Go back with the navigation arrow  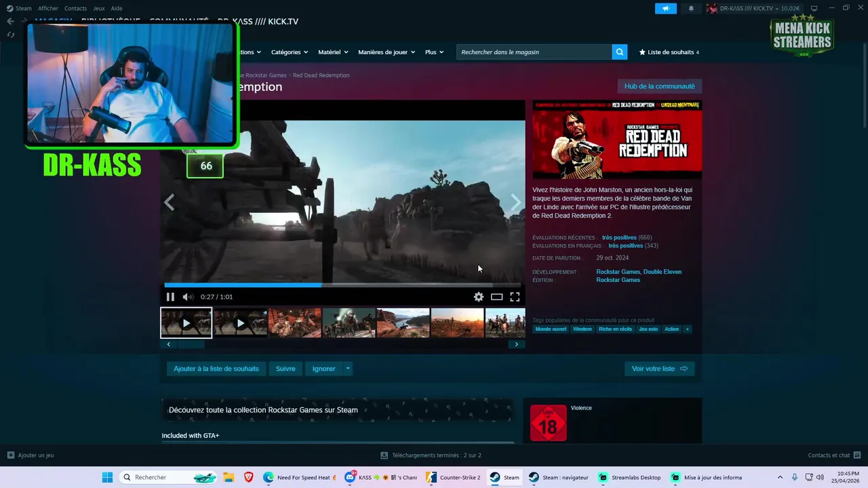[x=10, y=21]
